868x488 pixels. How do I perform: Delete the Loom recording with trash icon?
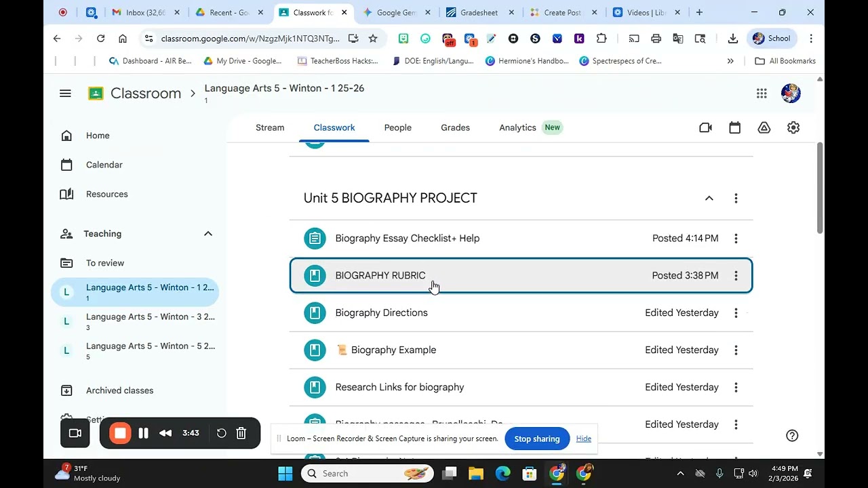point(241,433)
